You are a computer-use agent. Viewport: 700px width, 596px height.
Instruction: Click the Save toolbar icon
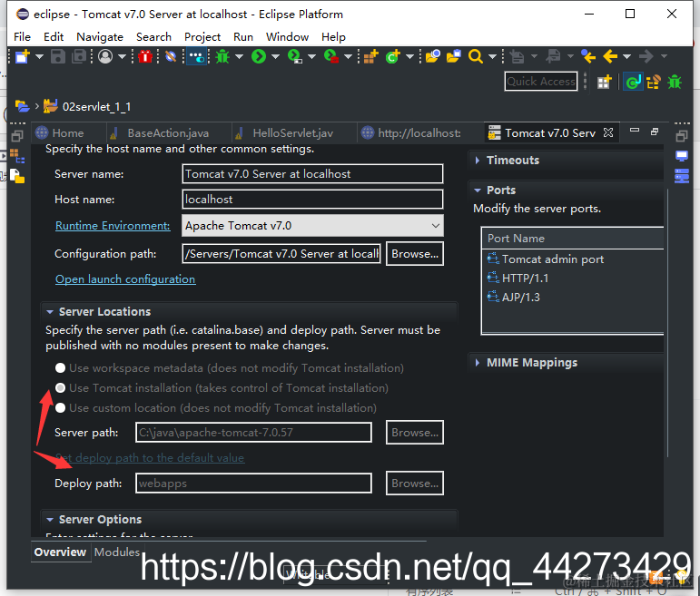(57, 56)
